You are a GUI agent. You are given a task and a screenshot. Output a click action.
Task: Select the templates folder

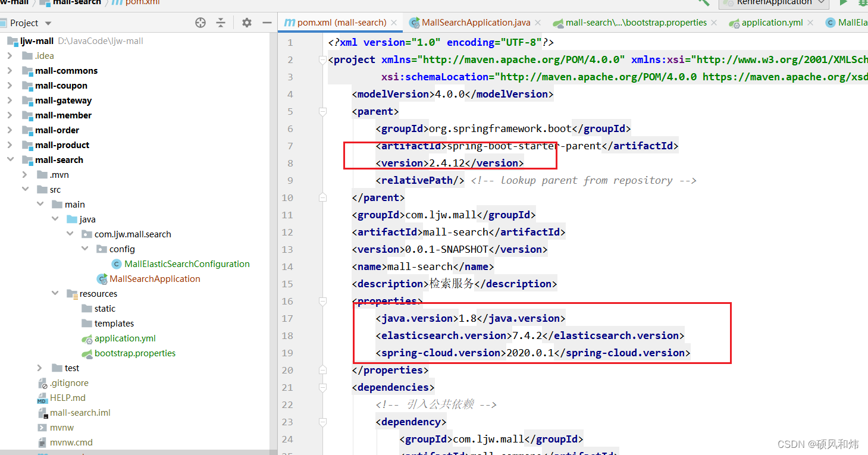click(x=114, y=324)
